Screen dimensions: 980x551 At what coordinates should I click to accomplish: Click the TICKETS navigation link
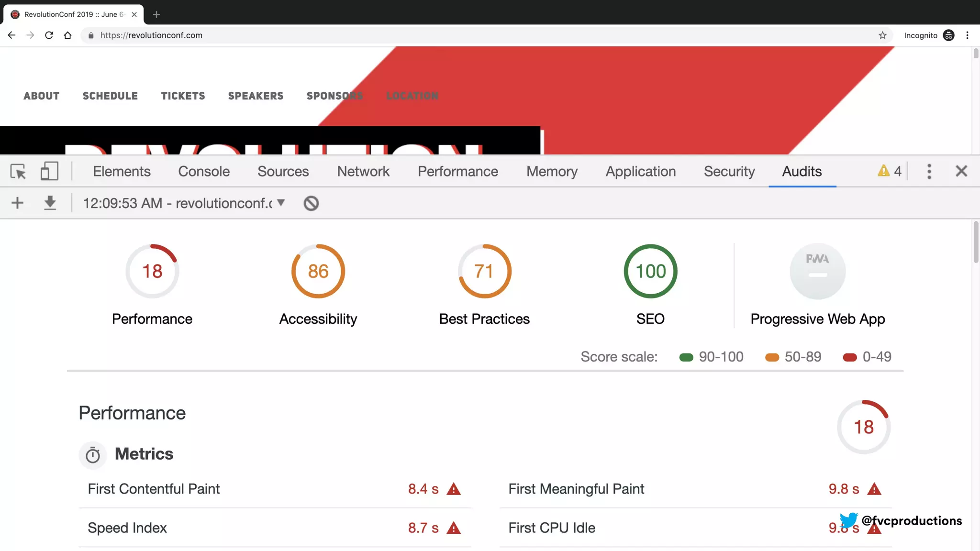(183, 96)
